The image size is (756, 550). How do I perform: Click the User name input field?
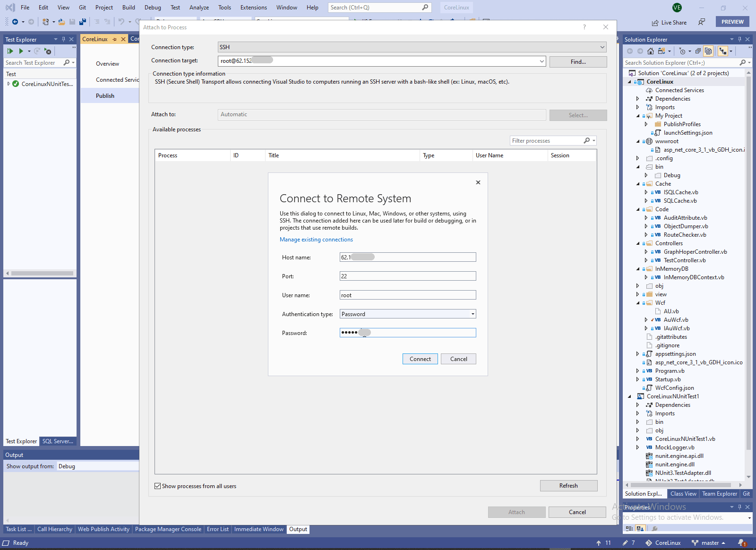pyautogui.click(x=408, y=295)
